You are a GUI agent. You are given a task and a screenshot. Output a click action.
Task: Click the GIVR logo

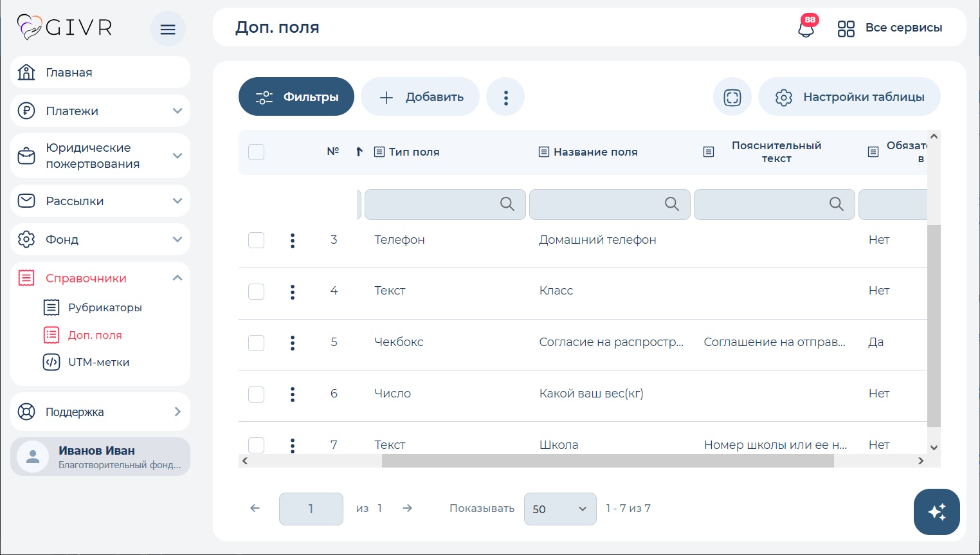(x=64, y=27)
